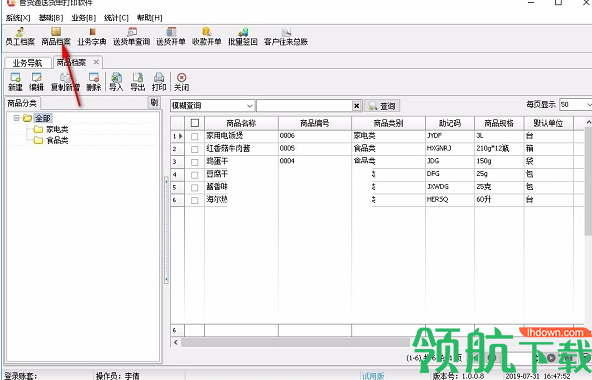
Task: Sort by 默认单位 column header
Action: pyautogui.click(x=548, y=123)
